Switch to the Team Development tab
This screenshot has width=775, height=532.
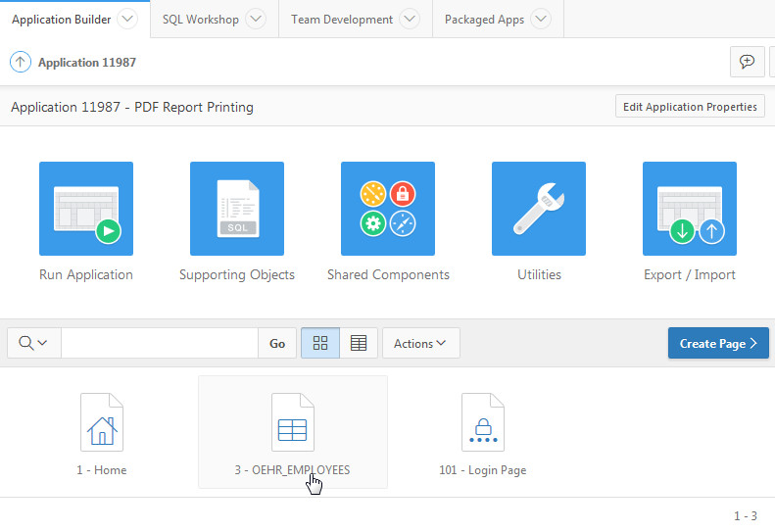click(342, 19)
